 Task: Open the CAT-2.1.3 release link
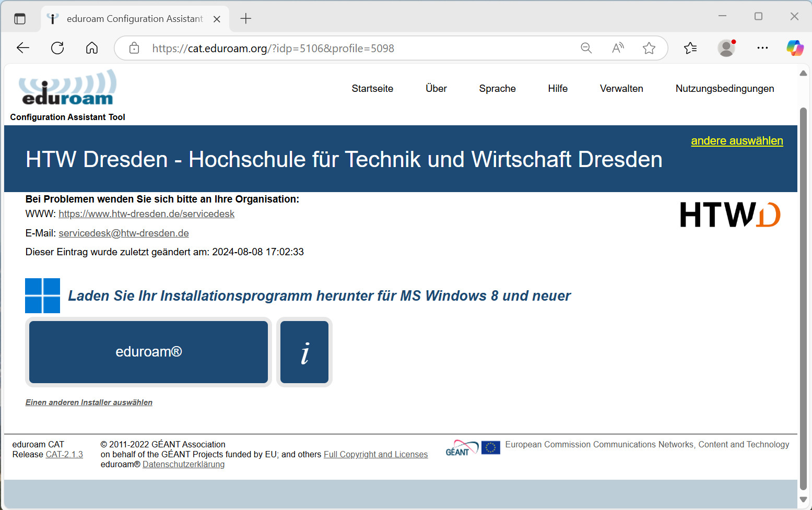(64, 455)
